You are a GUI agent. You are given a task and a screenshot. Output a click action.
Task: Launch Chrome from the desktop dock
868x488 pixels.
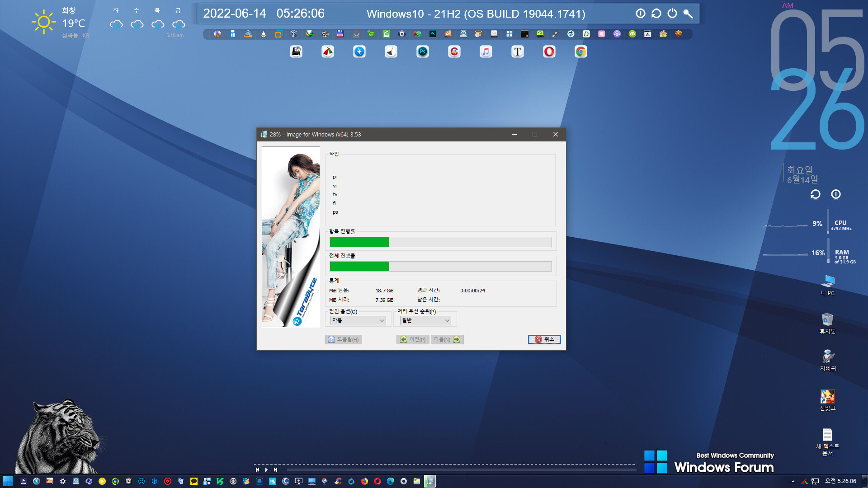(581, 52)
